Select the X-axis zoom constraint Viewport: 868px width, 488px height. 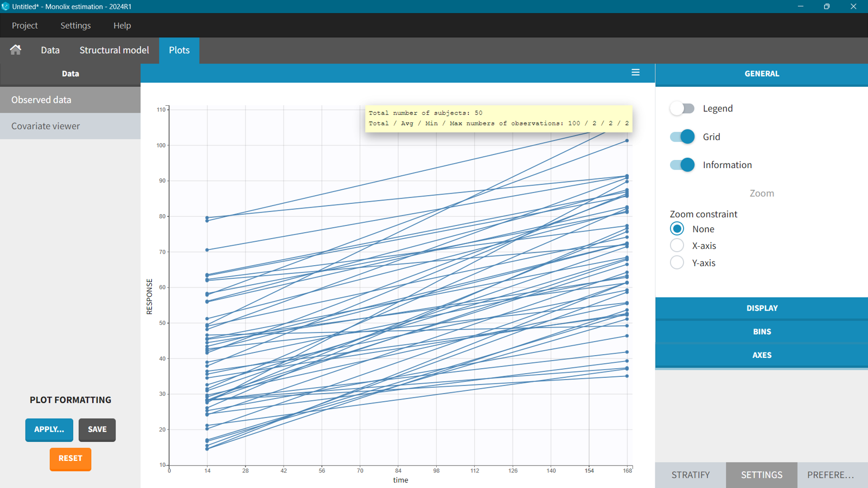point(677,245)
